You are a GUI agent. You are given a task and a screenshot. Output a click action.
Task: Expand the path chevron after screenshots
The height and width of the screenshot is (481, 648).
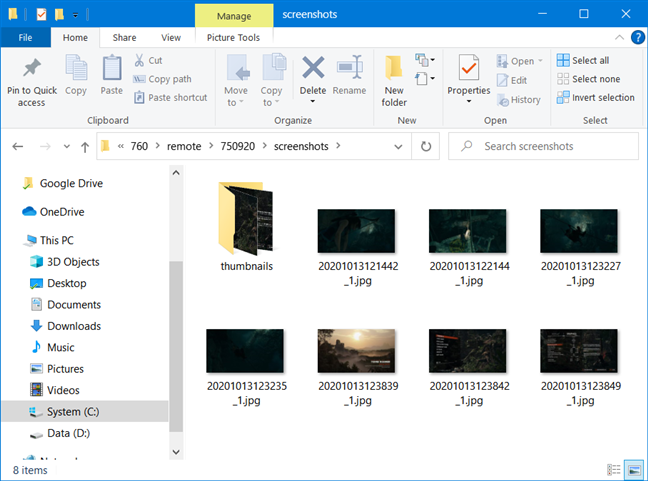tap(338, 146)
